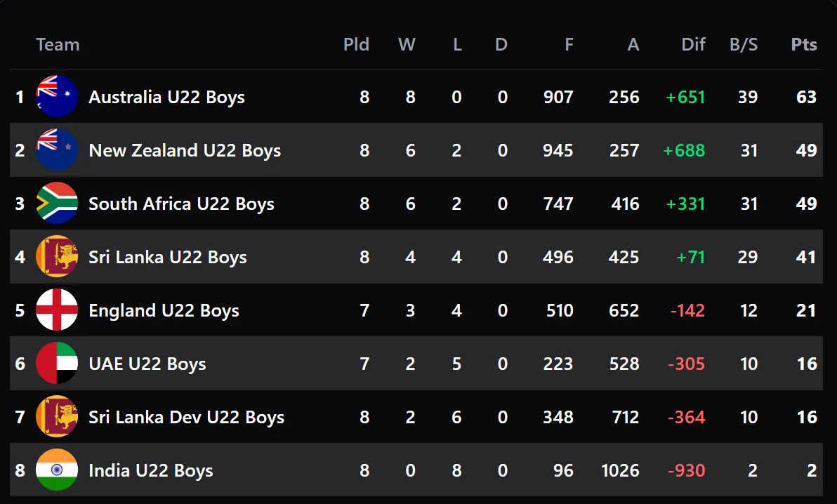This screenshot has height=504, width=837.
Task: Open India U22 Boys team page
Action: (150, 470)
